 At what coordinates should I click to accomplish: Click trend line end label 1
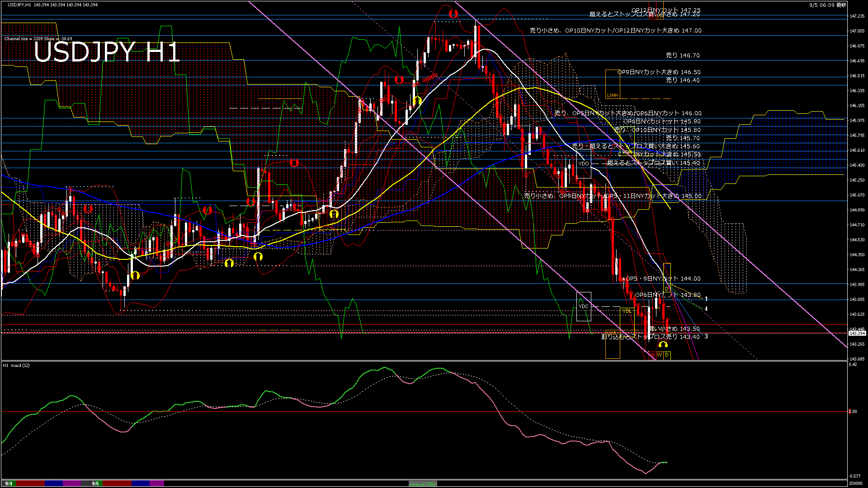tap(706, 299)
